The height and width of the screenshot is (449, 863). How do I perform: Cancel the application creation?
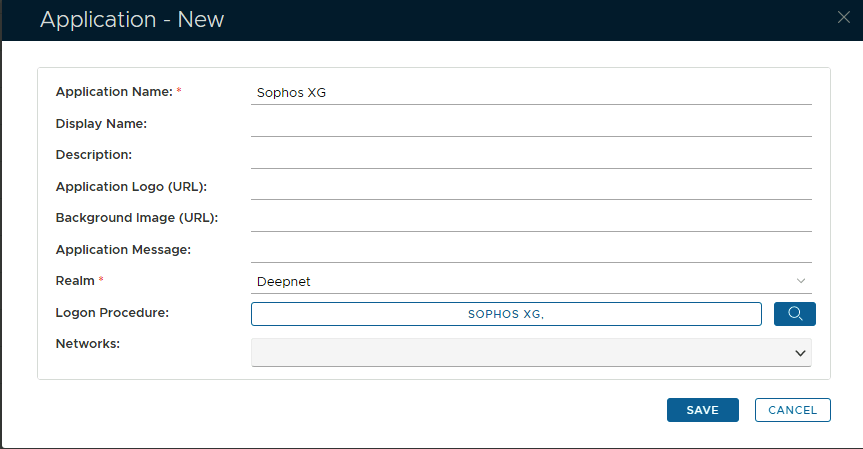[x=793, y=410]
